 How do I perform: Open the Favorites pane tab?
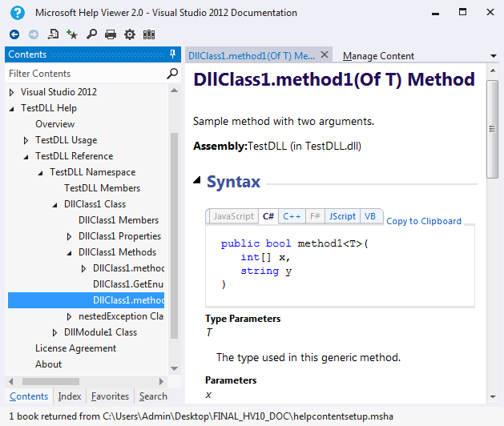[x=110, y=396]
